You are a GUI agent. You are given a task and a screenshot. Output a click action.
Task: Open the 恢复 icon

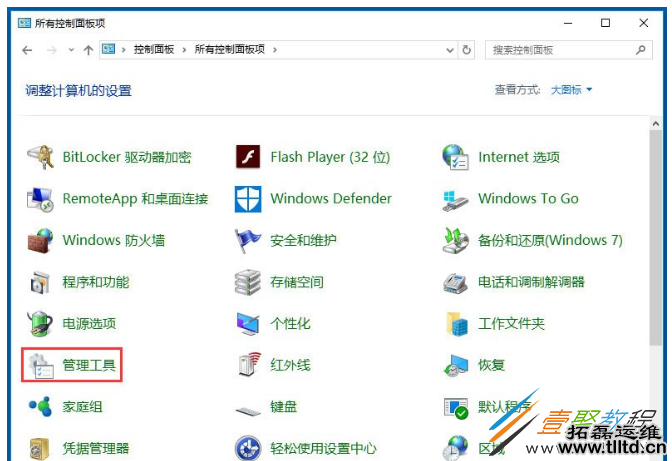[x=456, y=365]
